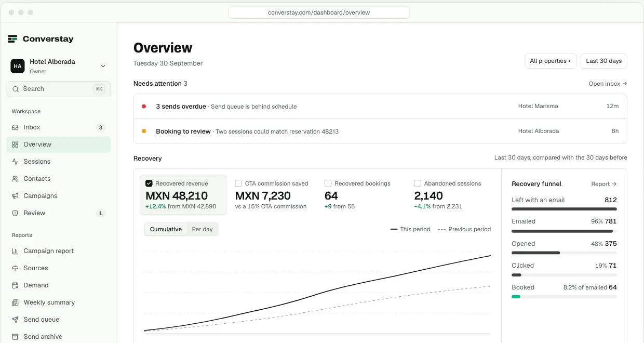Click the green Booked funnel bar

[516, 297]
